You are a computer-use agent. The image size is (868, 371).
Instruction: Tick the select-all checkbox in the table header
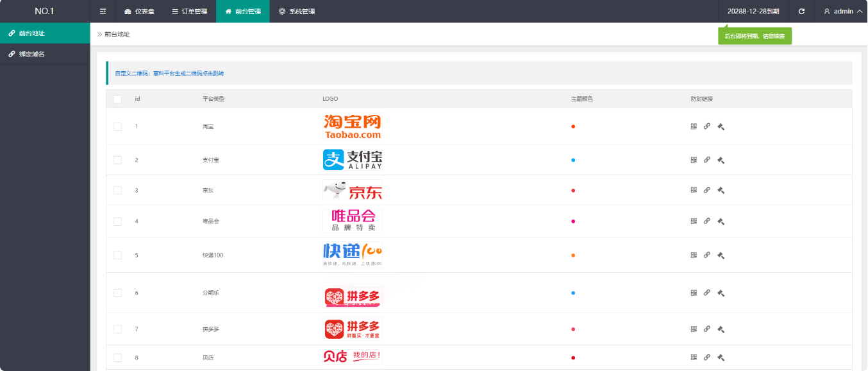coord(117,99)
